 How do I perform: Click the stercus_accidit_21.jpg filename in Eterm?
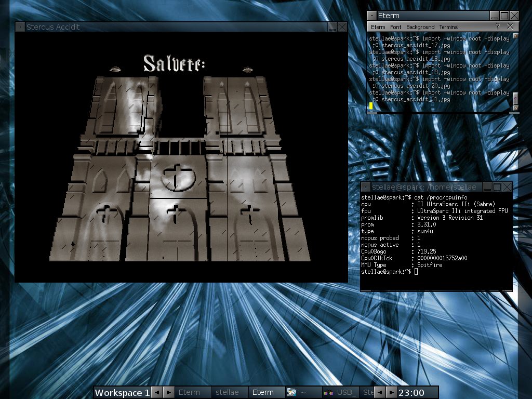(416, 99)
